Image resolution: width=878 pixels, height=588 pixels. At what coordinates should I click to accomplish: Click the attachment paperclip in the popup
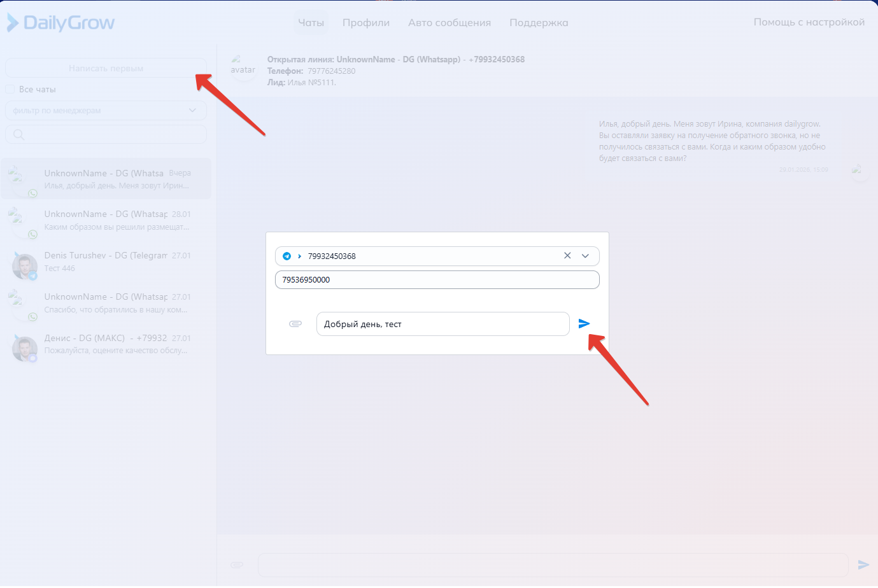coord(295,324)
